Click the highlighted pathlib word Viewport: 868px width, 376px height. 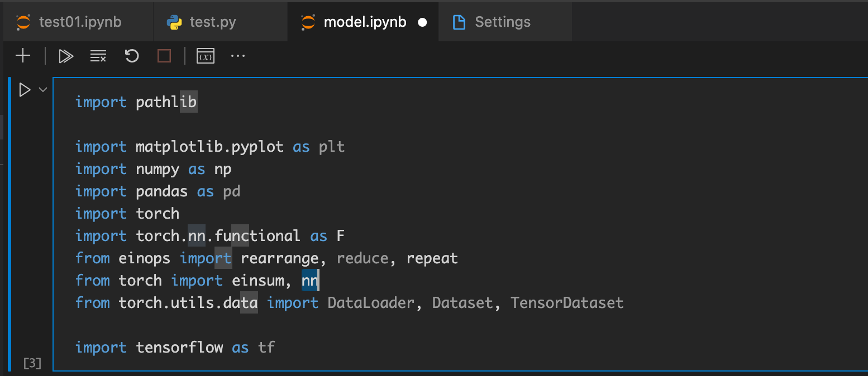point(166,102)
